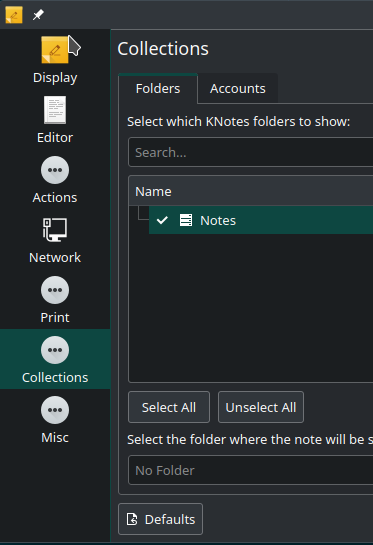Click the KNotes app icon in title bar

pos(14,15)
